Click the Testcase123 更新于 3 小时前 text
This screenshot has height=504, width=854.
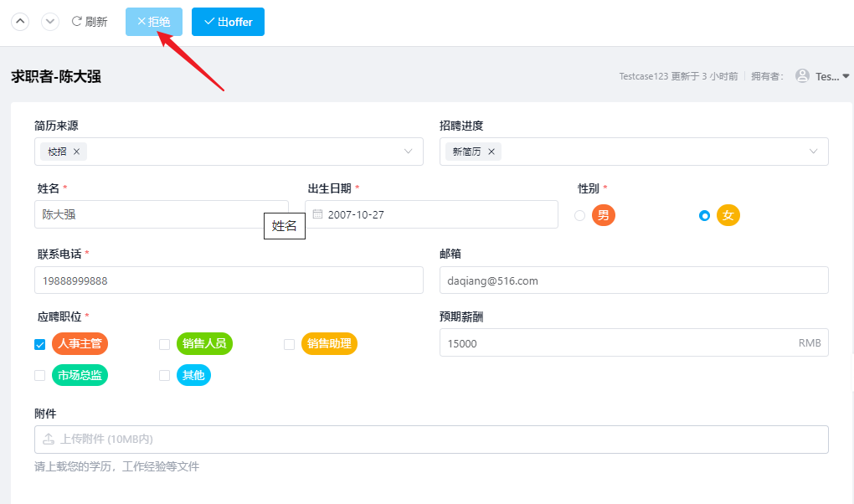coord(678,76)
